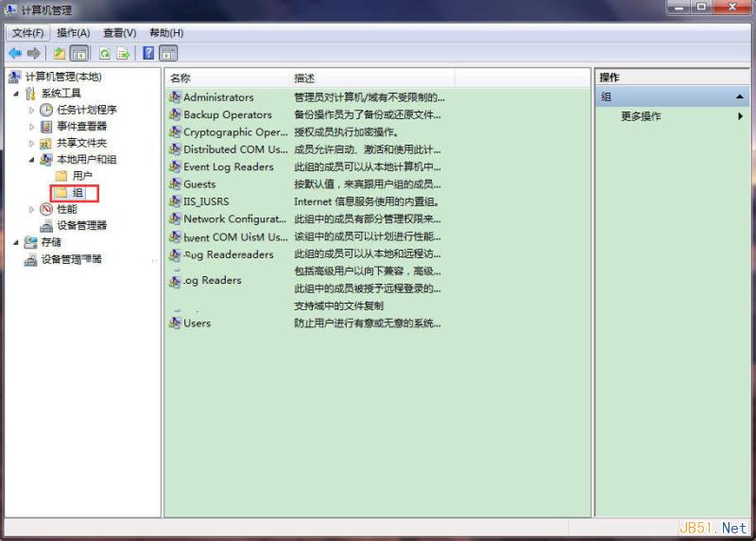The image size is (756, 541).
Task: Click the Users description text
Action: [x=367, y=323]
